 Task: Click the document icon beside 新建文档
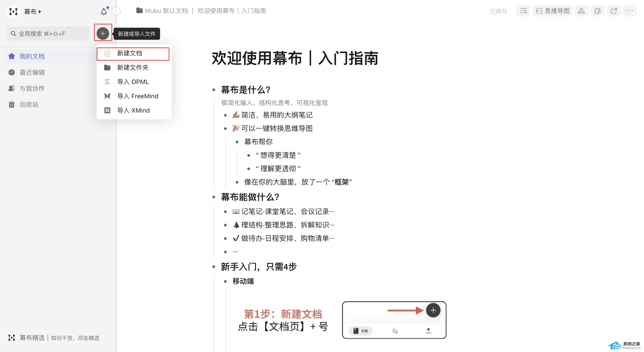[107, 53]
